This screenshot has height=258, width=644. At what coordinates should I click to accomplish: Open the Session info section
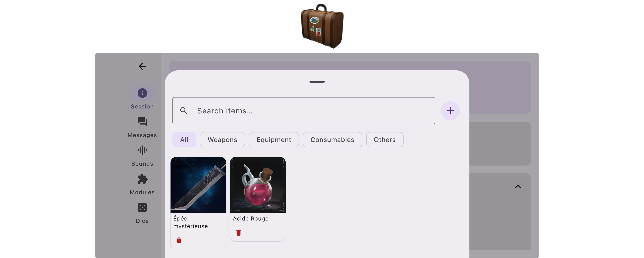click(142, 98)
